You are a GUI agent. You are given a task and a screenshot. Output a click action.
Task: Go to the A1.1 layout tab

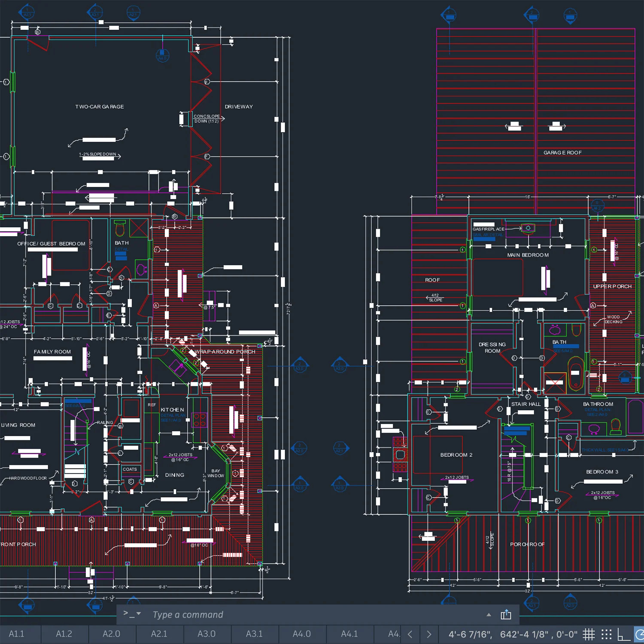(x=17, y=634)
